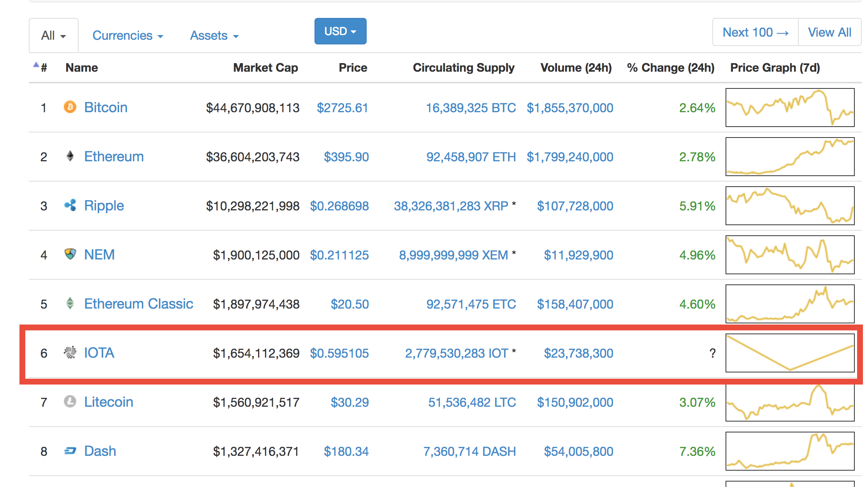Click Bitcoin volume $1,855,370,000
This screenshot has height=487, width=868.
[x=570, y=108]
